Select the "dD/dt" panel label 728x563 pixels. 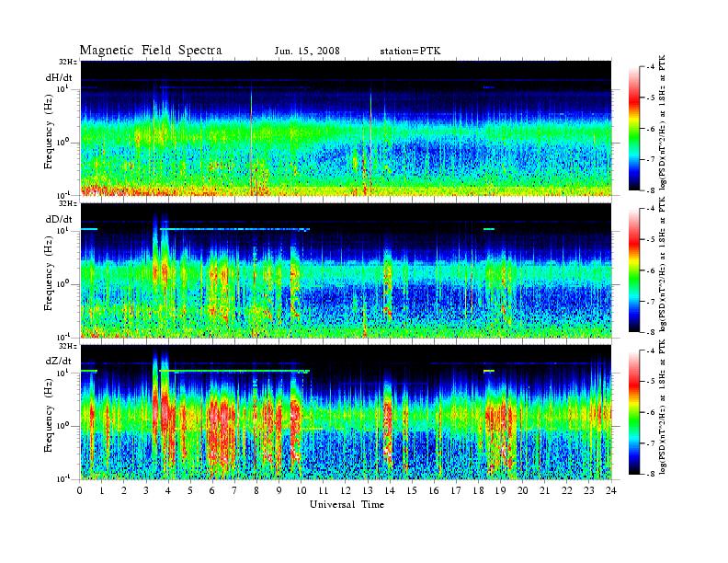point(59,219)
